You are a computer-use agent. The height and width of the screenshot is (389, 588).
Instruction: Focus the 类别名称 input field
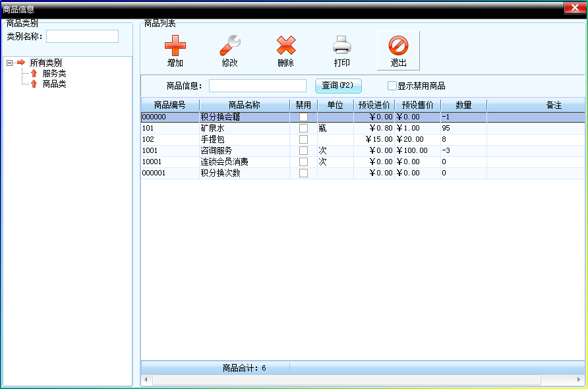(82, 36)
